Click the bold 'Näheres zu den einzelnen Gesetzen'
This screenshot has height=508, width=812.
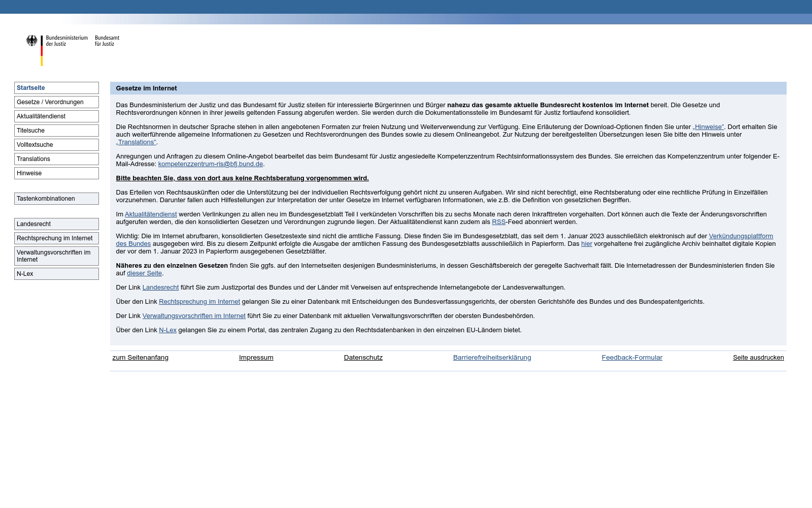click(x=172, y=266)
